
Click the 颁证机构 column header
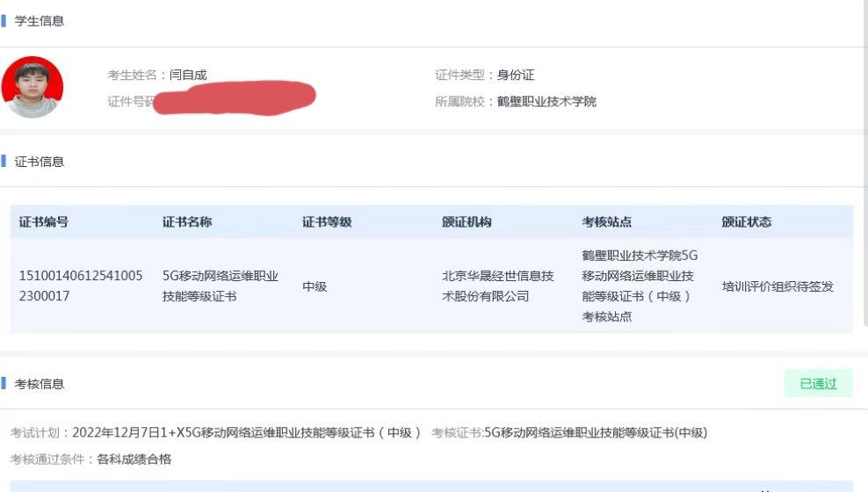click(467, 222)
